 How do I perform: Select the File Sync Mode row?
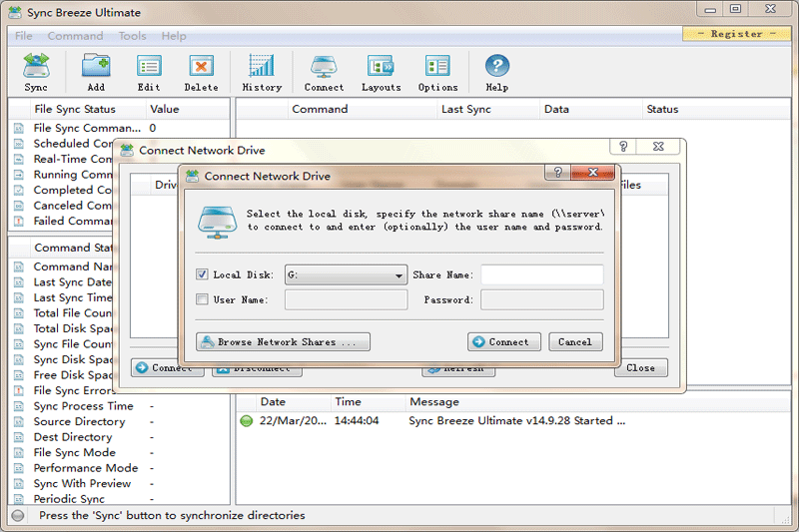(120, 452)
